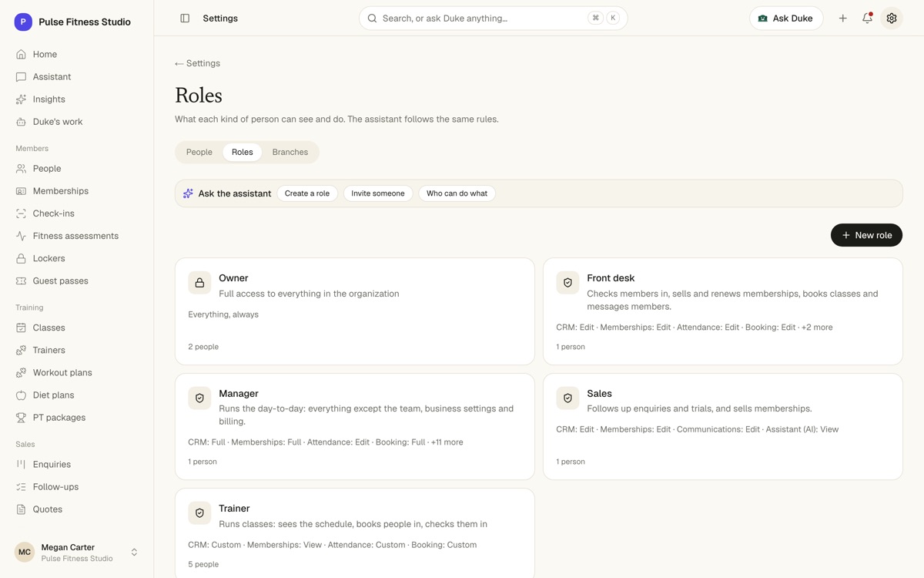Open the Lockers menu item
The height and width of the screenshot is (578, 924).
click(77, 258)
